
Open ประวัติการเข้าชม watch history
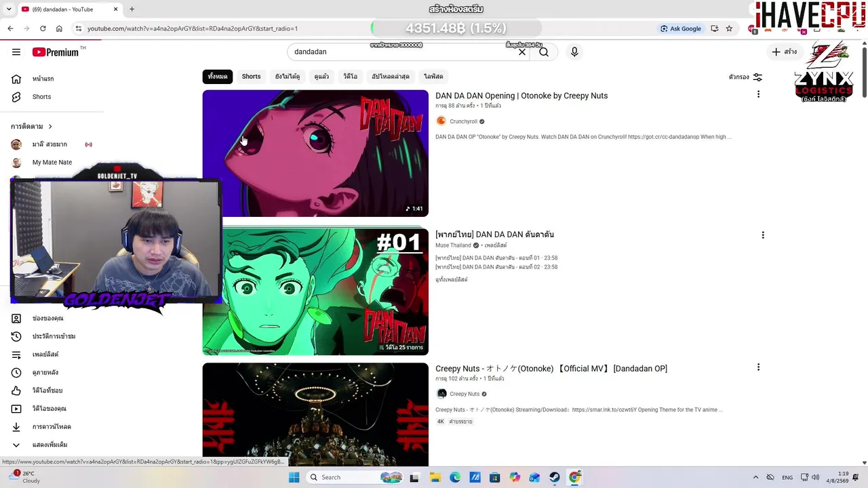tap(54, 336)
